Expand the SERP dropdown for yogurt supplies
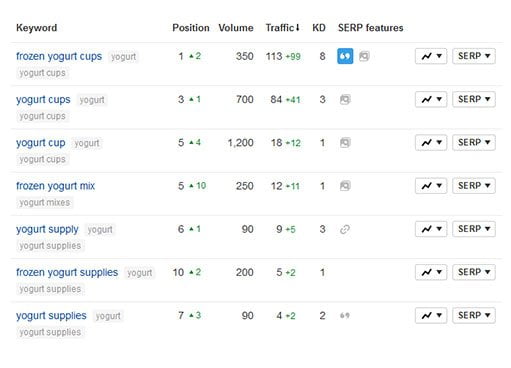The height and width of the screenshot is (368, 511). coord(474,315)
